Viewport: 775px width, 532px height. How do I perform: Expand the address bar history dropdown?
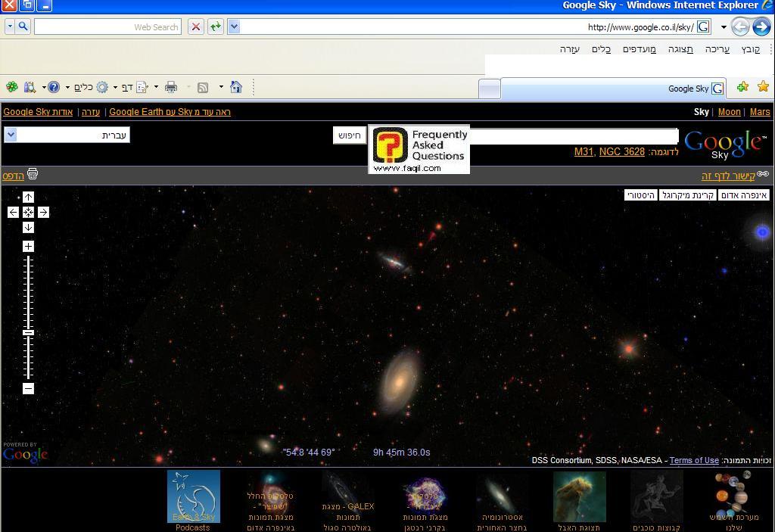(x=234, y=27)
